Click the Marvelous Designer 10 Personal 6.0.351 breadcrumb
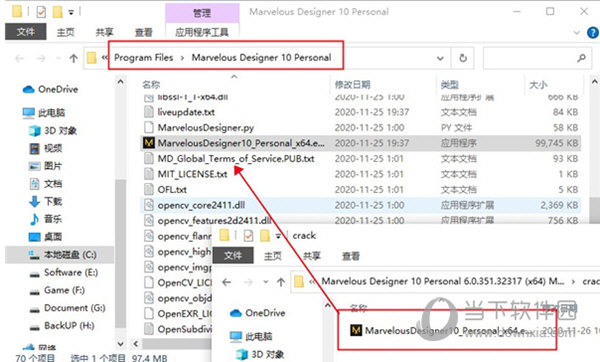 [x=443, y=282]
